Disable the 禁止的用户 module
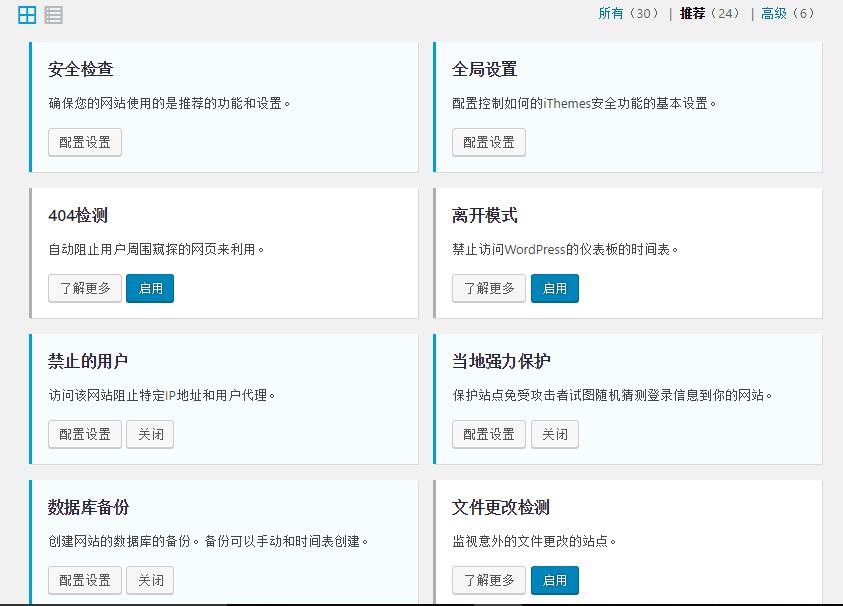 tap(150, 434)
